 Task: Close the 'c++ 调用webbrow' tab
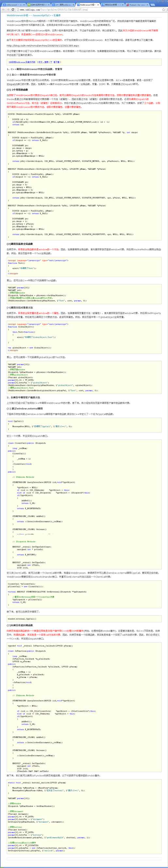[x=73, y=5]
